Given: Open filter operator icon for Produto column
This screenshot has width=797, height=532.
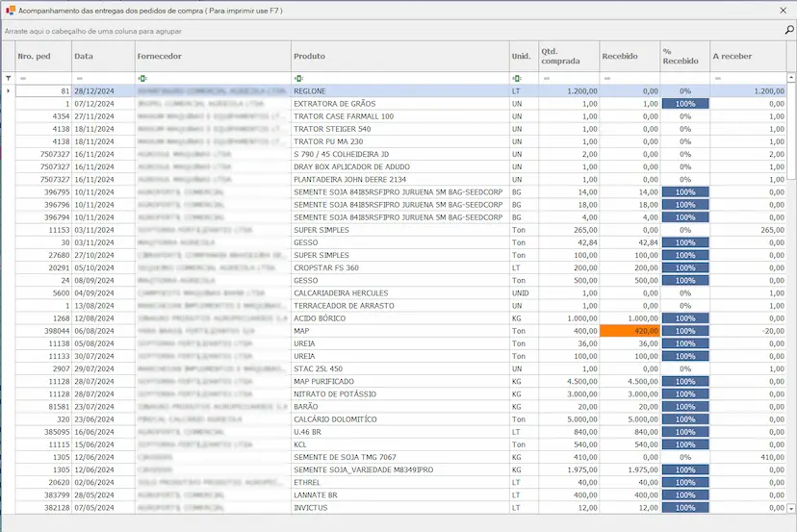Looking at the screenshot, I should pyautogui.click(x=298, y=78).
